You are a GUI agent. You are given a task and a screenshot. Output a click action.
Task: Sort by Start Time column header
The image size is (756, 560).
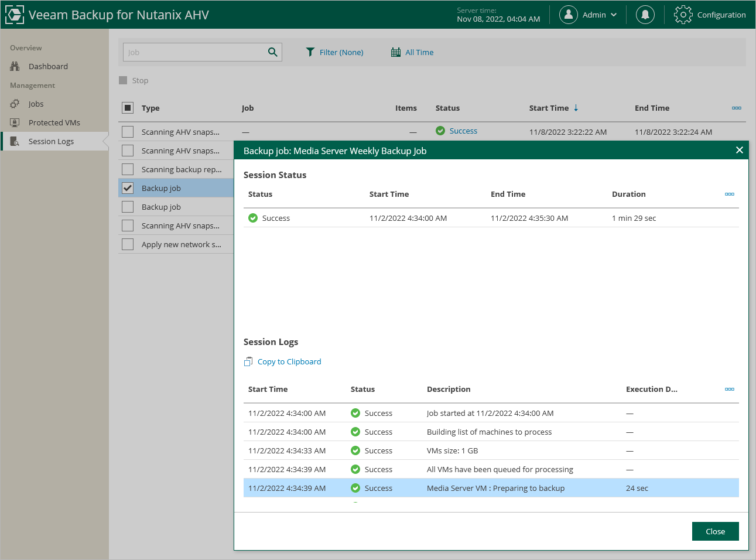549,108
